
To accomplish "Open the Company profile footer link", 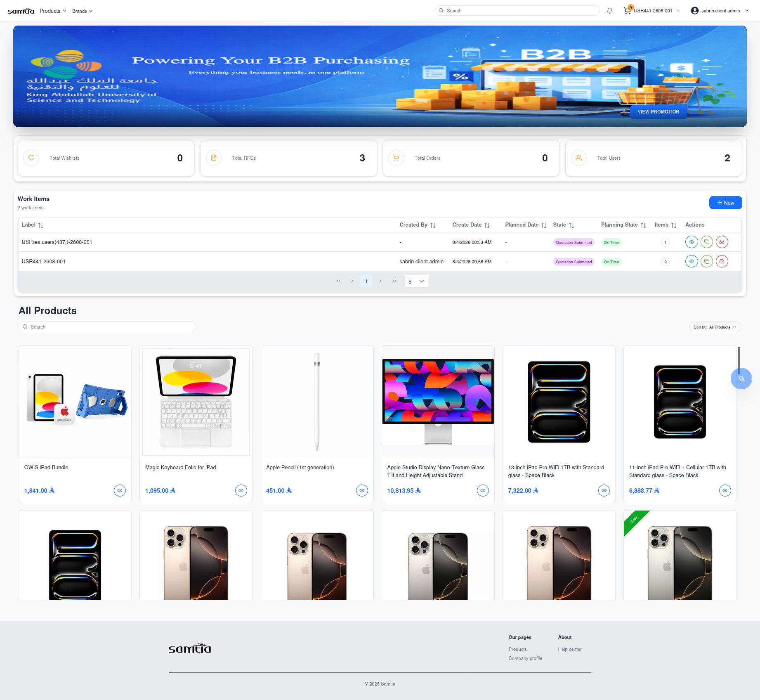I will click(x=525, y=658).
